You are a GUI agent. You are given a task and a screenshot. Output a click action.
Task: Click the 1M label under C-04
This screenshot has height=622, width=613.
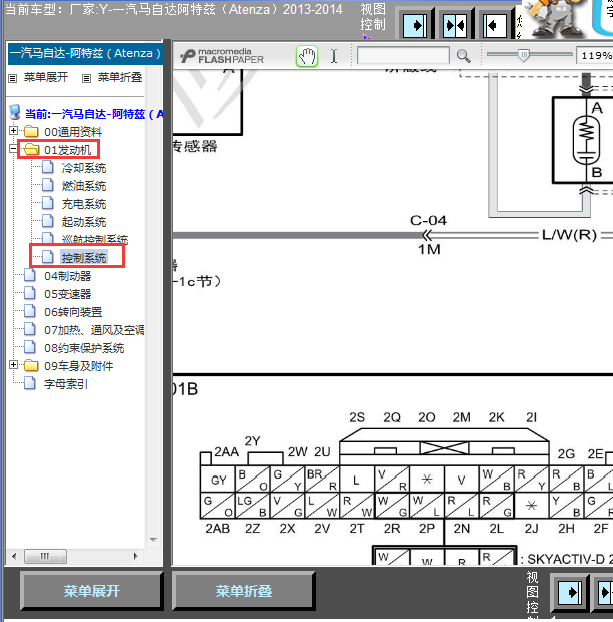click(x=429, y=250)
